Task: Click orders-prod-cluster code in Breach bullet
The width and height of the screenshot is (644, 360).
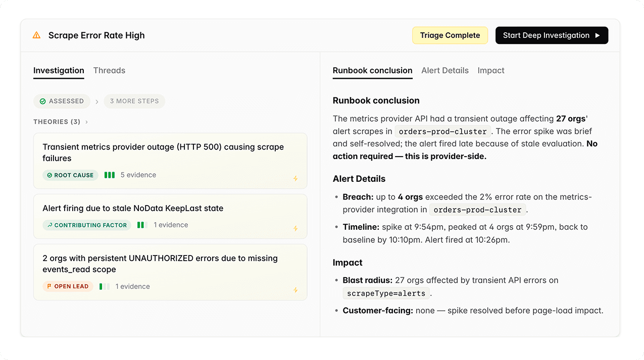Action: pos(477,210)
